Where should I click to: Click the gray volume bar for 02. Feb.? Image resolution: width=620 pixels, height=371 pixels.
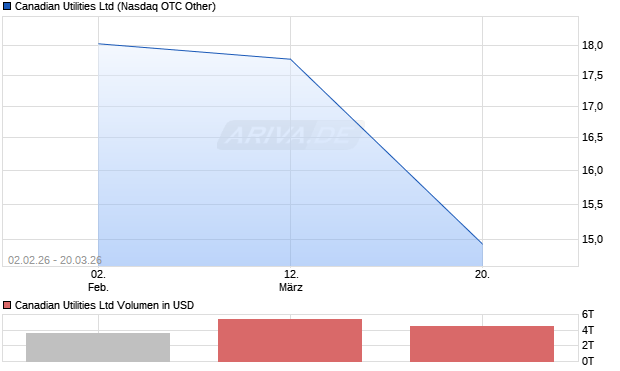98,347
